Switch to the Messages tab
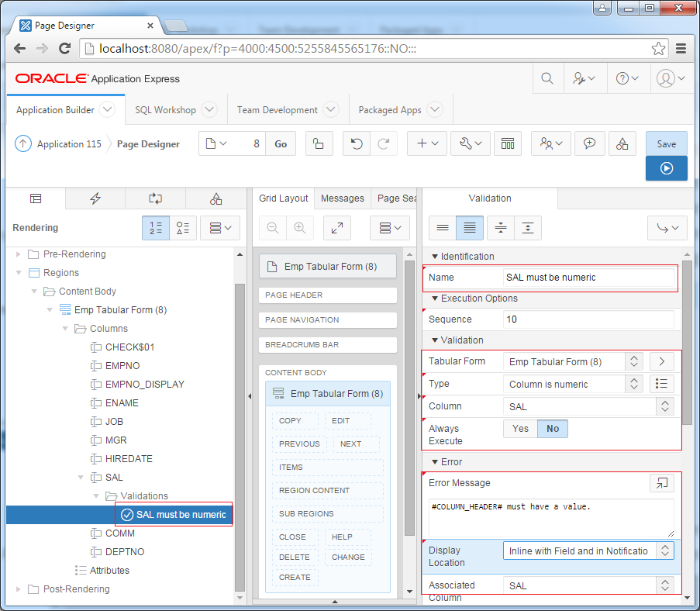This screenshot has height=611, width=700. click(x=343, y=198)
